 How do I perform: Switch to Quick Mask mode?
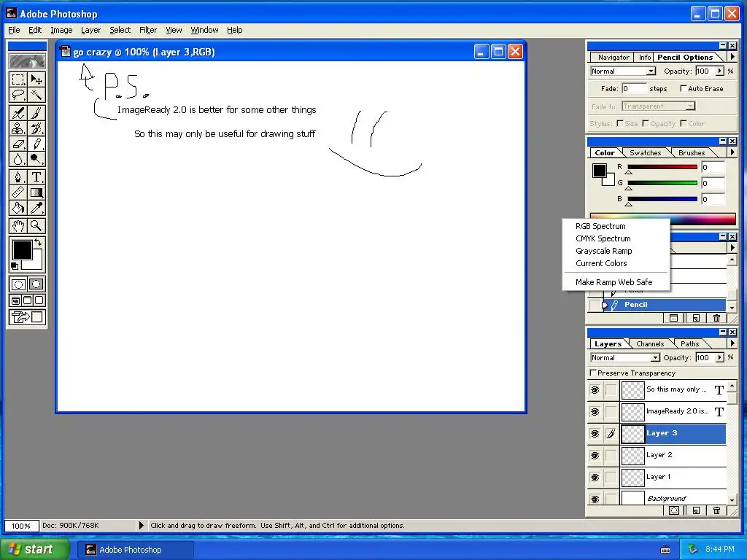click(36, 285)
